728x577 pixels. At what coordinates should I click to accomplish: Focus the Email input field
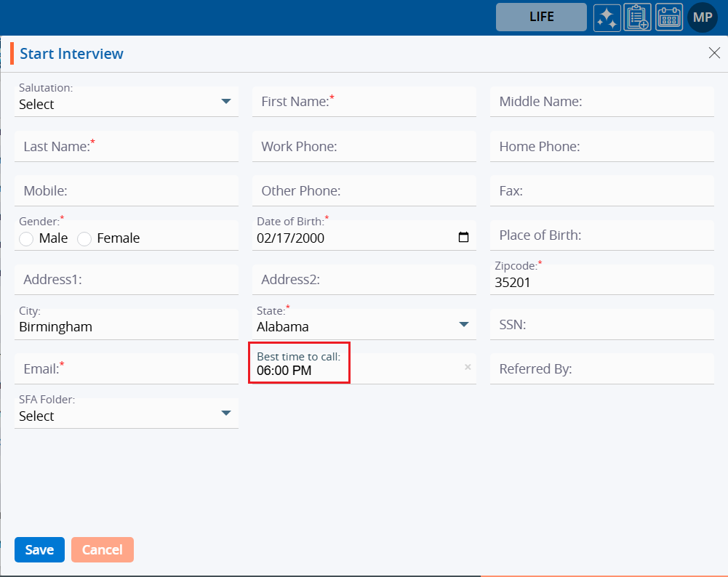126,369
